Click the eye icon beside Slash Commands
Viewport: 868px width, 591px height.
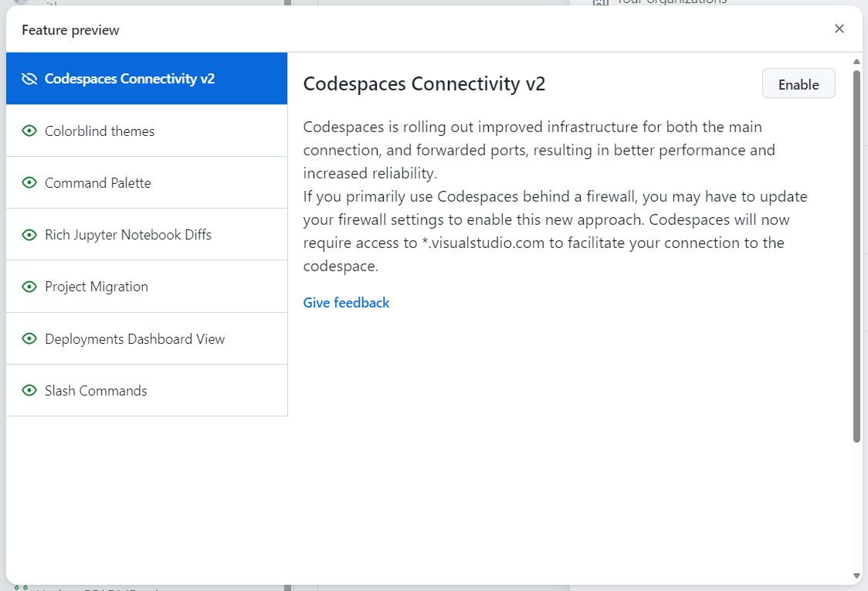[x=29, y=390]
